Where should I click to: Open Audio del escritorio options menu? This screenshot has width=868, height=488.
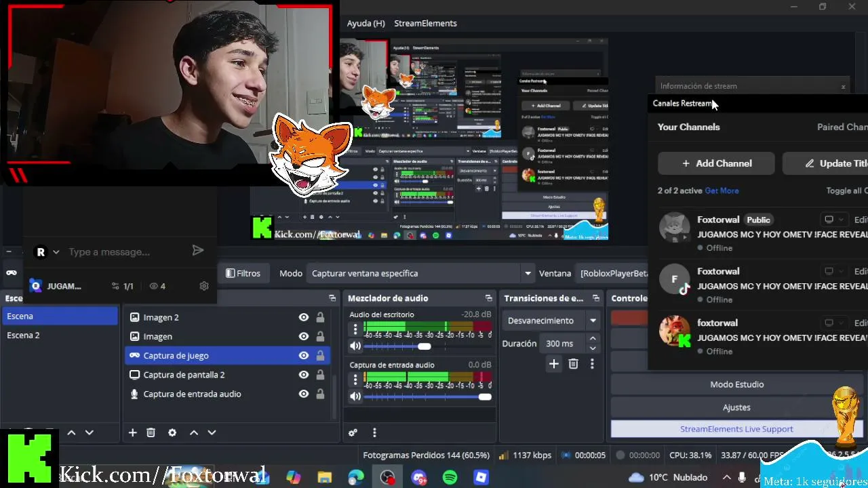coord(355,329)
